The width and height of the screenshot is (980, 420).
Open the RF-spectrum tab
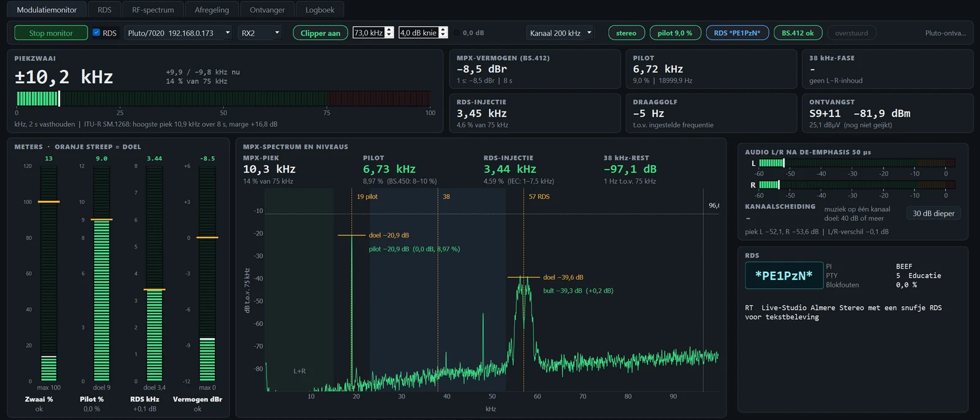153,10
